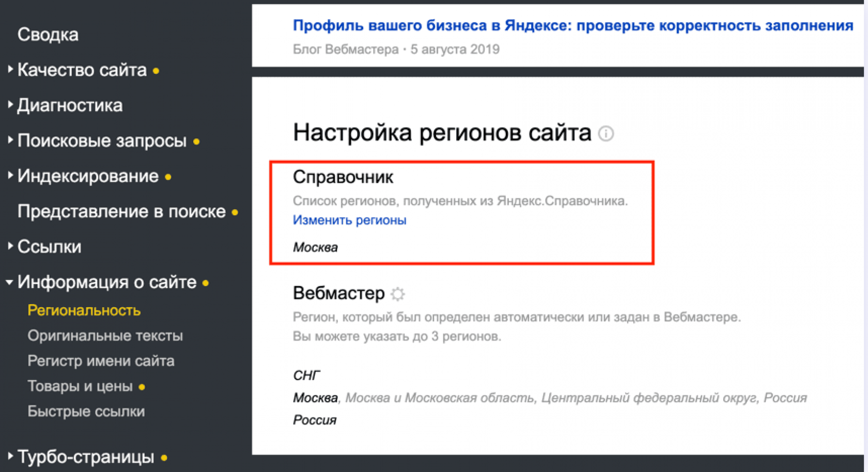Expand the Турбо-страницы section
The image size is (868, 472).
(86, 457)
